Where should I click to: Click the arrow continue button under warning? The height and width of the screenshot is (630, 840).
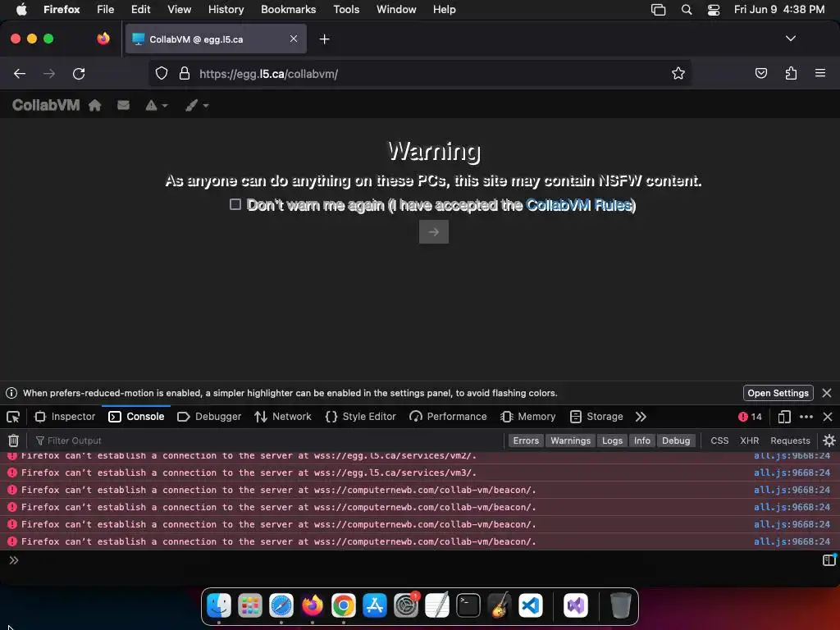tap(434, 232)
